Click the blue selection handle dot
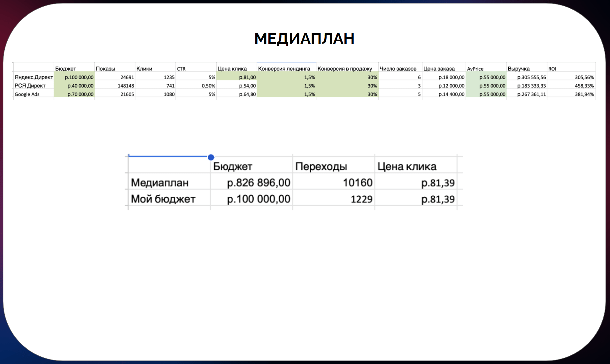This screenshot has width=610, height=364. (211, 157)
